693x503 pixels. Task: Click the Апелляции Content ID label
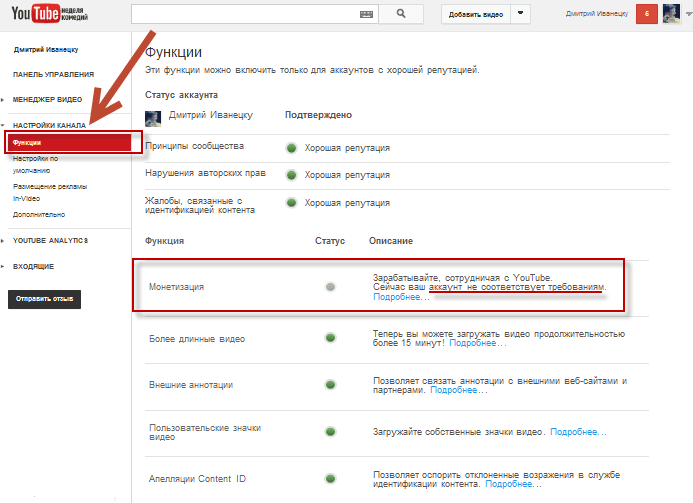[x=197, y=479]
